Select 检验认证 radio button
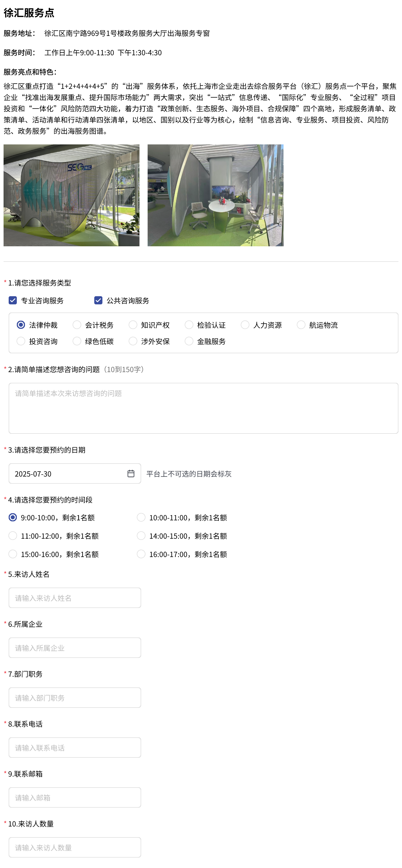 (x=189, y=325)
